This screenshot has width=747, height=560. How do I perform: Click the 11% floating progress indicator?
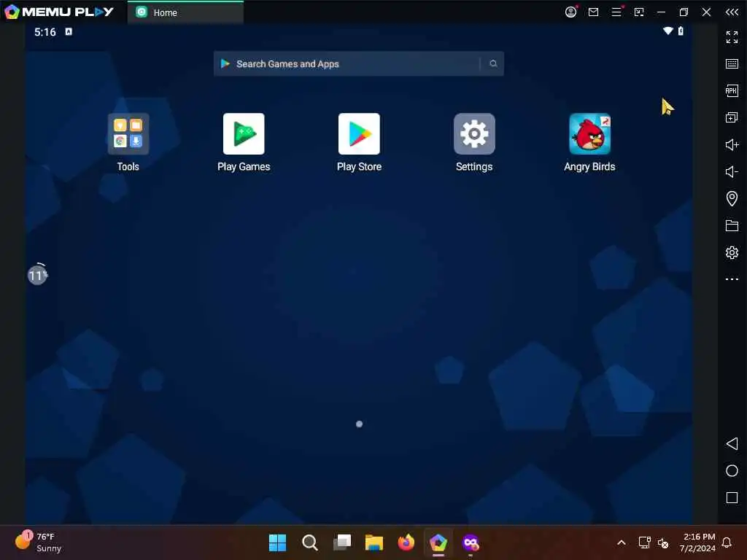pos(37,275)
